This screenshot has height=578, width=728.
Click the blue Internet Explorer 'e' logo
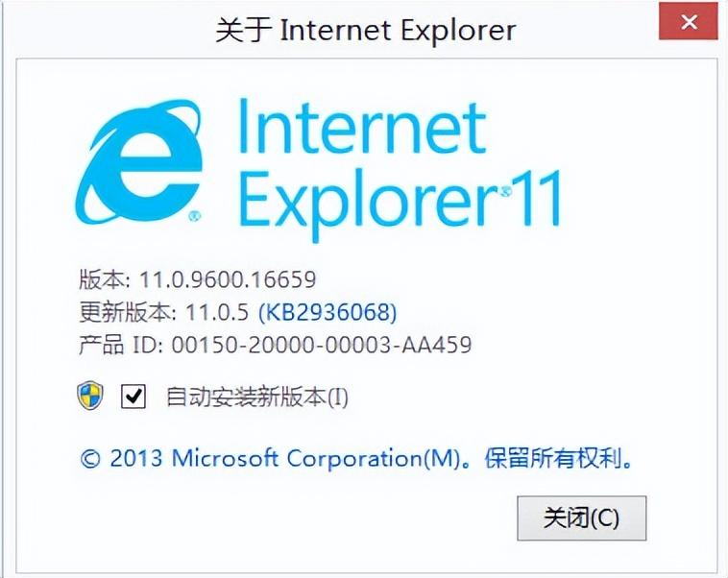(139, 161)
